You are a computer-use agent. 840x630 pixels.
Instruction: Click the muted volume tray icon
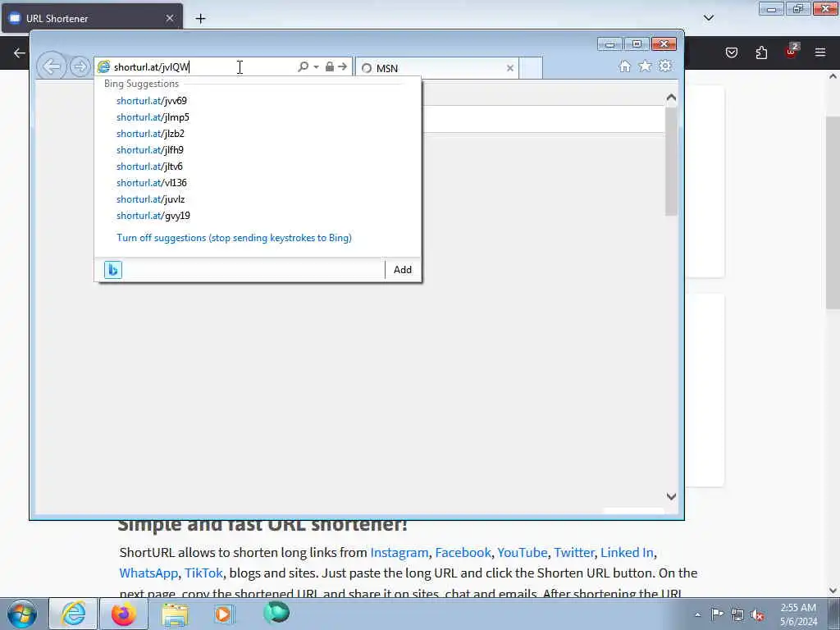point(757,615)
